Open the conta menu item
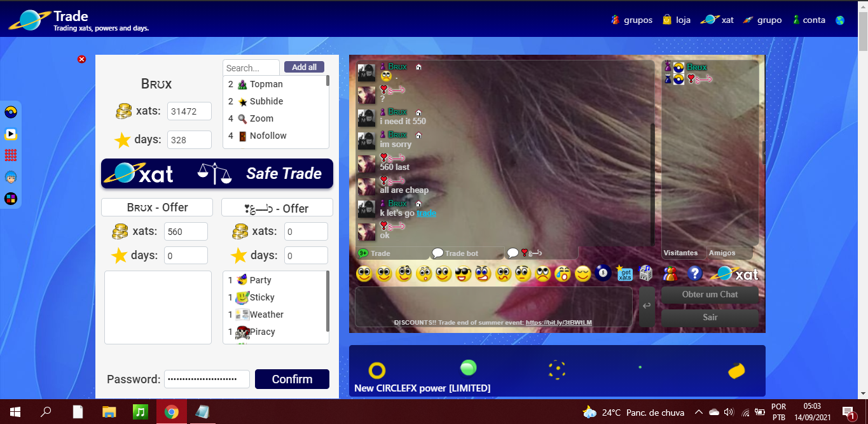This screenshot has width=868, height=424. [x=809, y=20]
